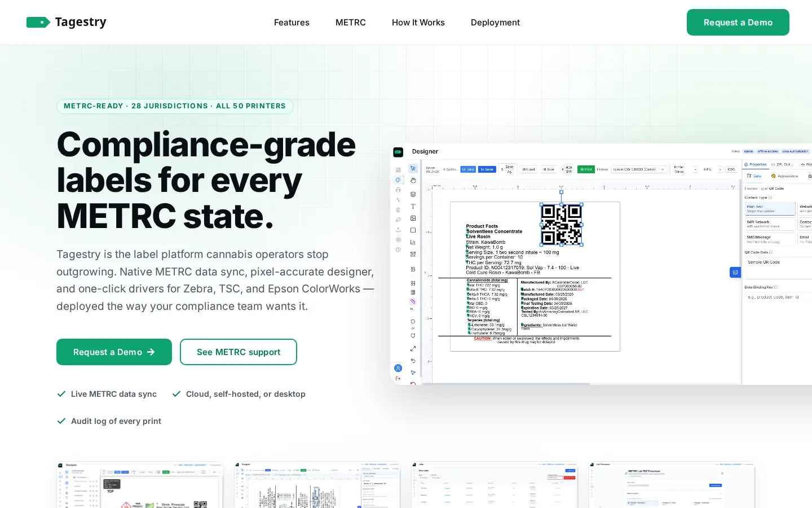The height and width of the screenshot is (508, 812).
Task: Click the purple ruler tool icon
Action: pos(413,301)
